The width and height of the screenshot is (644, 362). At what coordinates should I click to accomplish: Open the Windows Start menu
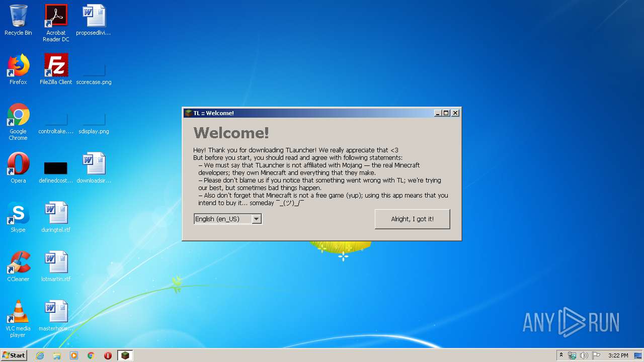(x=14, y=355)
